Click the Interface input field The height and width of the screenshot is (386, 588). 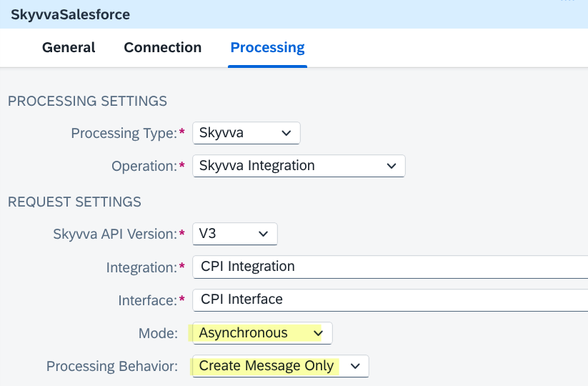pos(390,300)
